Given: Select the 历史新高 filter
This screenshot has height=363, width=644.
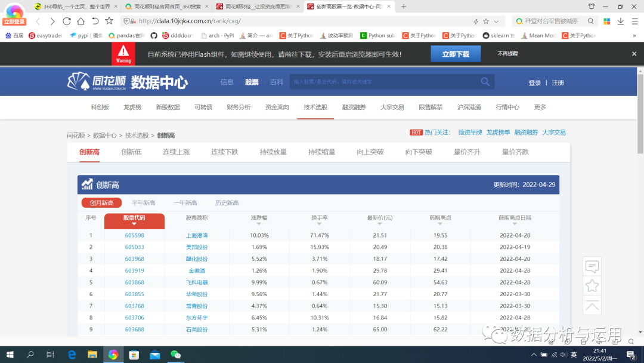Looking at the screenshot, I should point(227,202).
